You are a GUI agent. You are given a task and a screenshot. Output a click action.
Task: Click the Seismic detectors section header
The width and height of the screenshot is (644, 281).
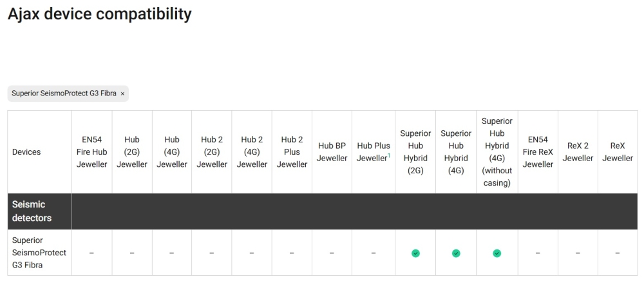32,211
